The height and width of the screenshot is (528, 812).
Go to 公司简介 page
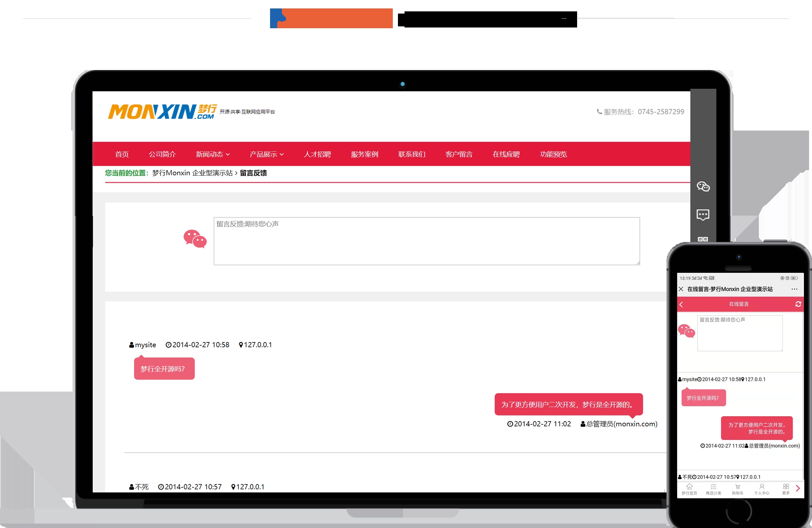[162, 154]
